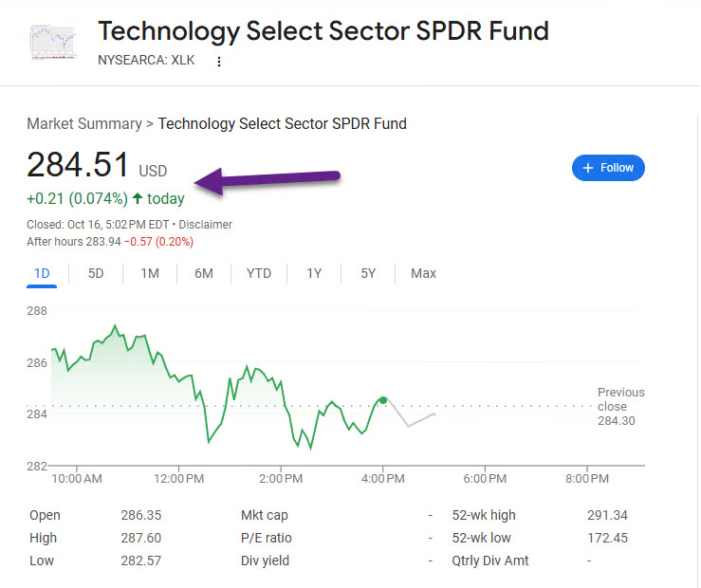Click the green up arrow next to today
Viewport: 701px width, 588px height.
(x=138, y=198)
